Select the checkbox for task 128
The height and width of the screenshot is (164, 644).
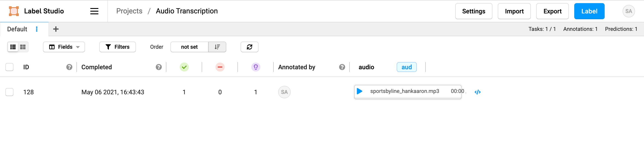9,92
